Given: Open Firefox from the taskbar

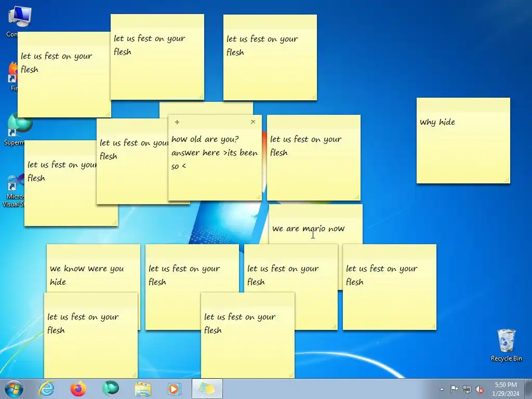Looking at the screenshot, I should pyautogui.click(x=78, y=389).
